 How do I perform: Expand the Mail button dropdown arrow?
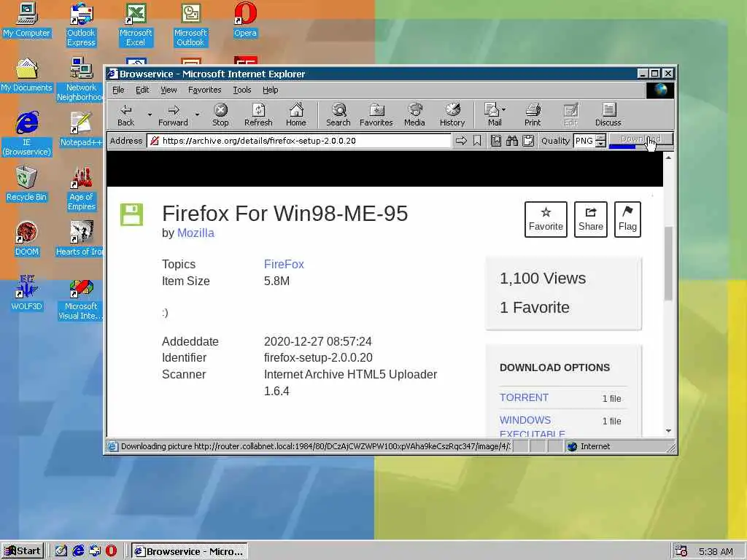504,109
